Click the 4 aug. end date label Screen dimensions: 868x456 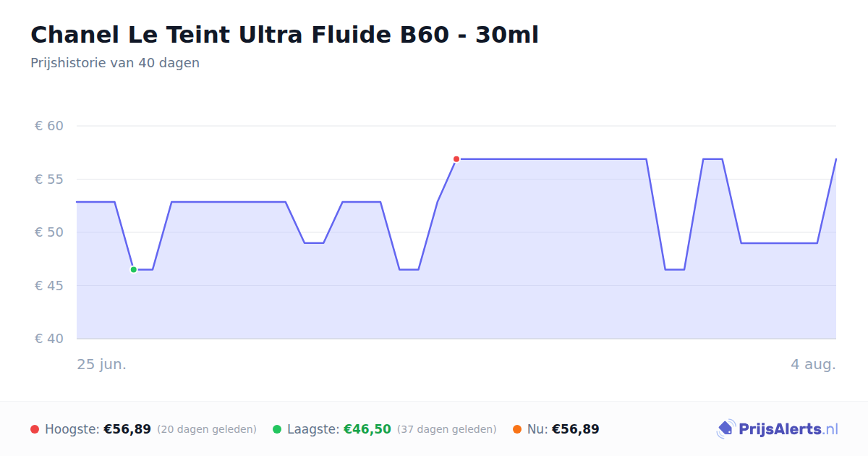coord(813,364)
